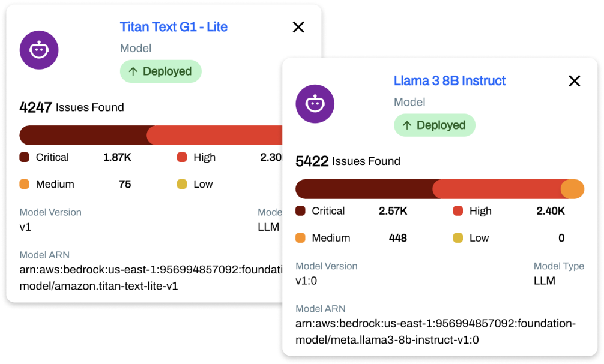Click the Titan Text G1 - Lite robot icon
The width and height of the screenshot is (604, 364).
[x=39, y=50]
